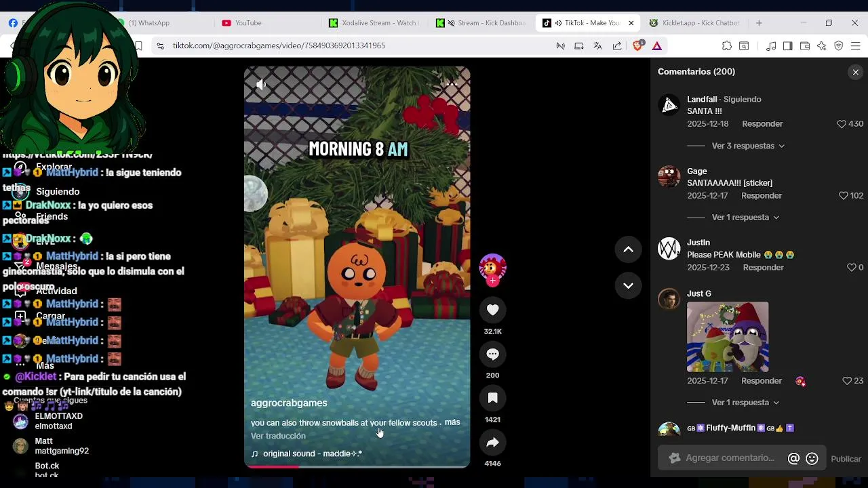Open Brave Rewards triangle icon
This screenshot has width=868, height=488.
pyautogui.click(x=656, y=46)
